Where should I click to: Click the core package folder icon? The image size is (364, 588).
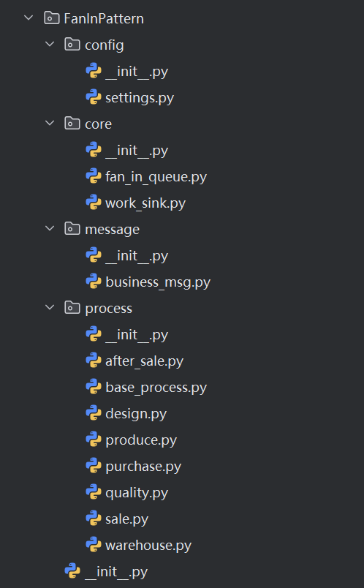coord(72,123)
